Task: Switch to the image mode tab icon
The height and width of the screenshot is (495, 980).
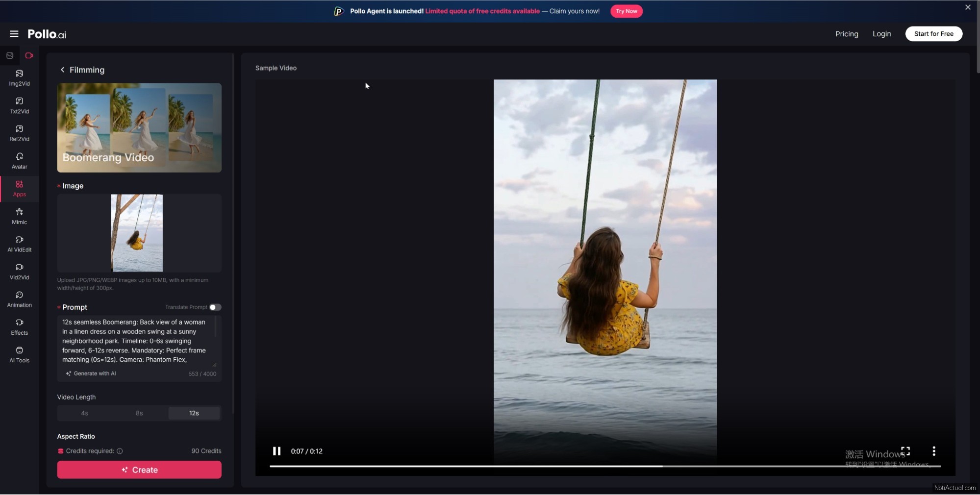Action: (x=10, y=55)
